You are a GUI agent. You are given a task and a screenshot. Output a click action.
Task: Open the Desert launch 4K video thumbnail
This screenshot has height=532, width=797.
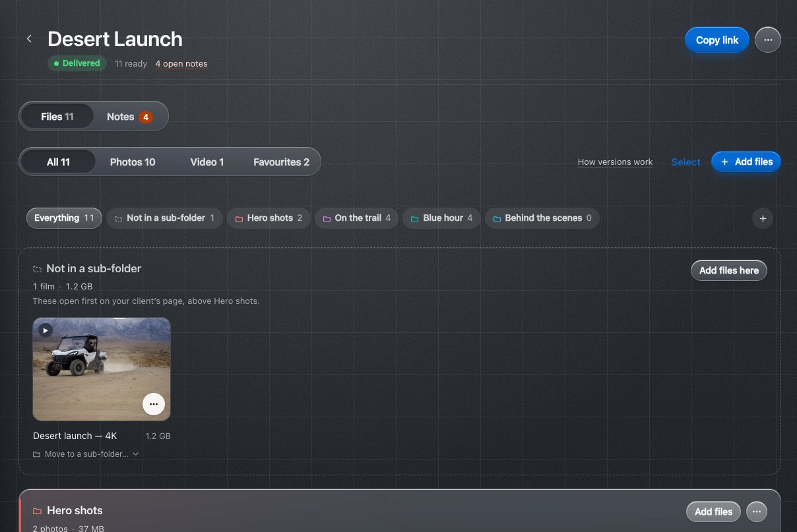click(102, 369)
